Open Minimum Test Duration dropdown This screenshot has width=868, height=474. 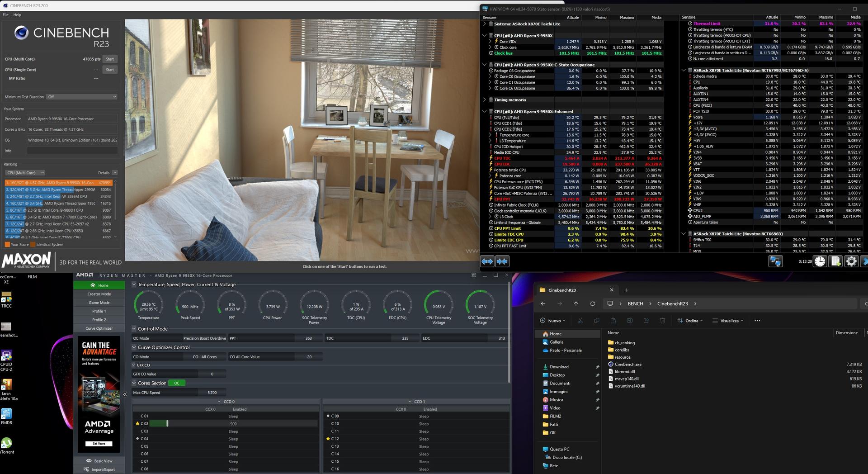(x=82, y=97)
